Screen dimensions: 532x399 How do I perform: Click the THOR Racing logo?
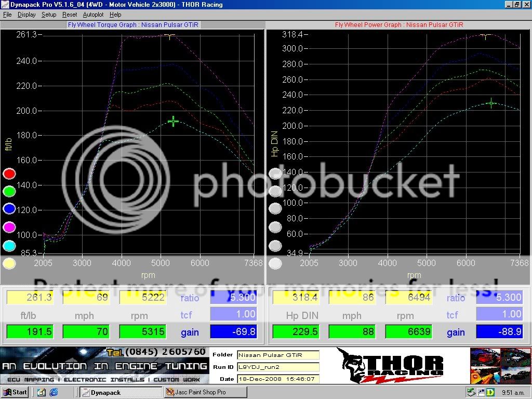tap(390, 365)
